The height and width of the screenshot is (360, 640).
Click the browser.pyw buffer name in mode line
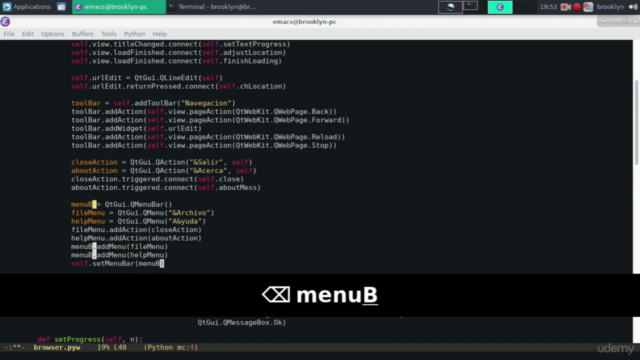tap(57, 347)
